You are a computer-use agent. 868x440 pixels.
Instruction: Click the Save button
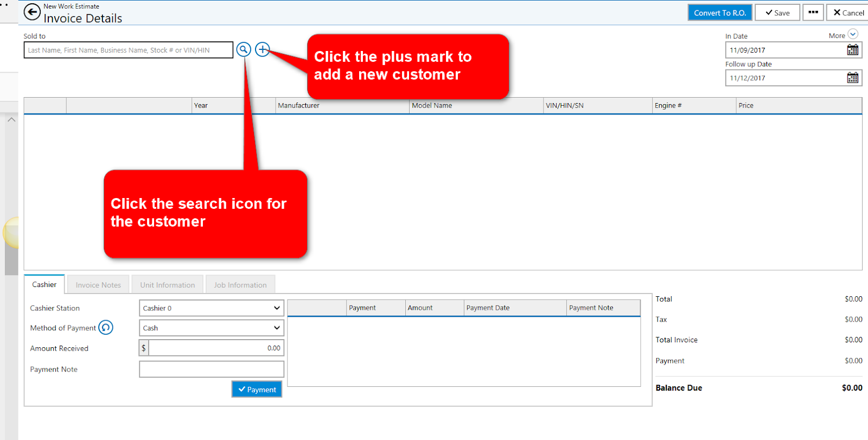coord(777,12)
